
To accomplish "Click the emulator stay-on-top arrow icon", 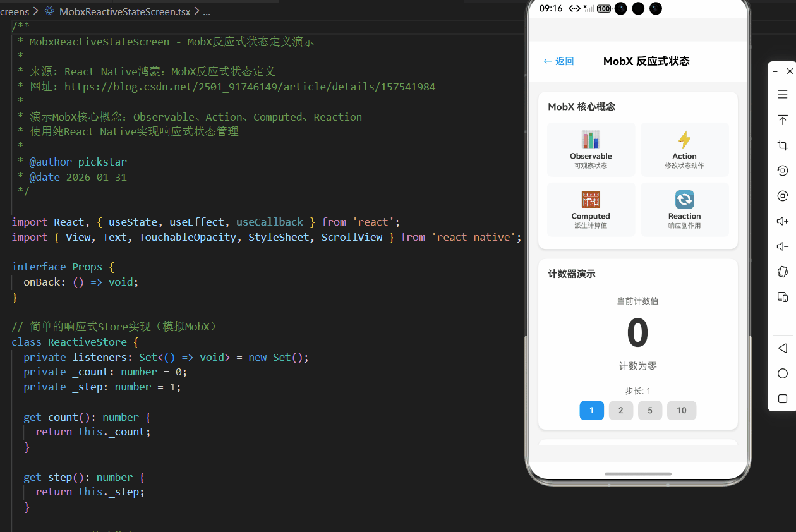I will (782, 120).
